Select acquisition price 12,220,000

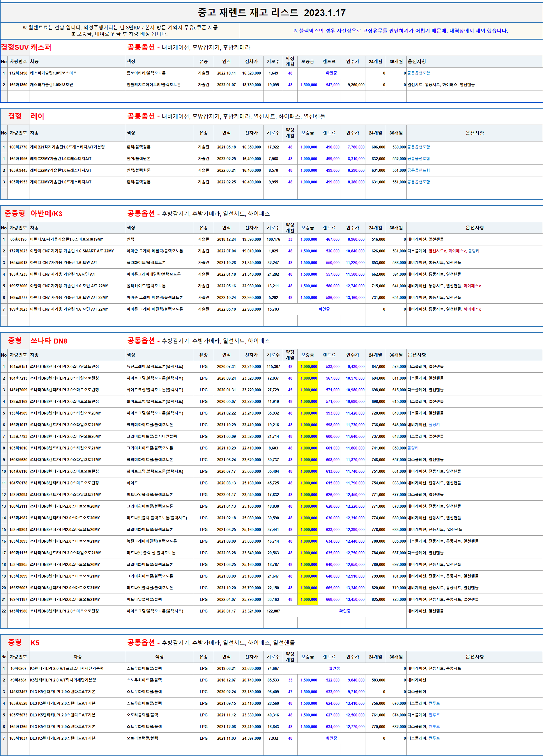tap(355, 506)
